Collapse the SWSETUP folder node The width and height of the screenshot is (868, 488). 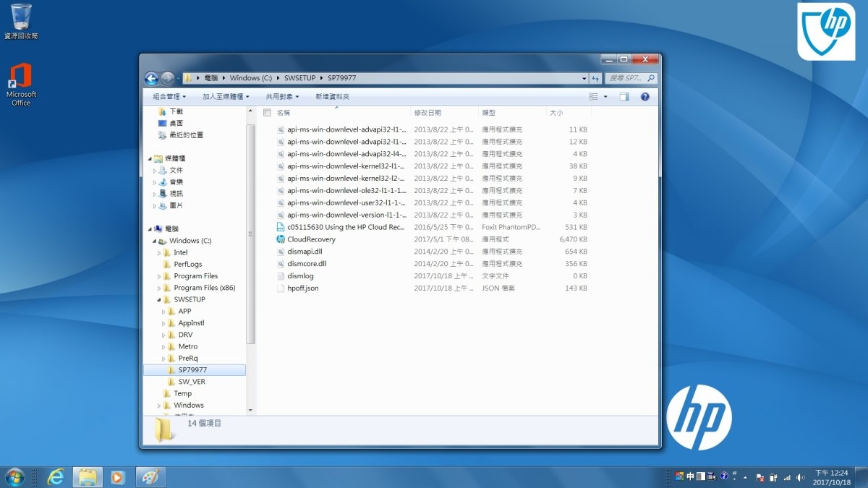coord(159,299)
